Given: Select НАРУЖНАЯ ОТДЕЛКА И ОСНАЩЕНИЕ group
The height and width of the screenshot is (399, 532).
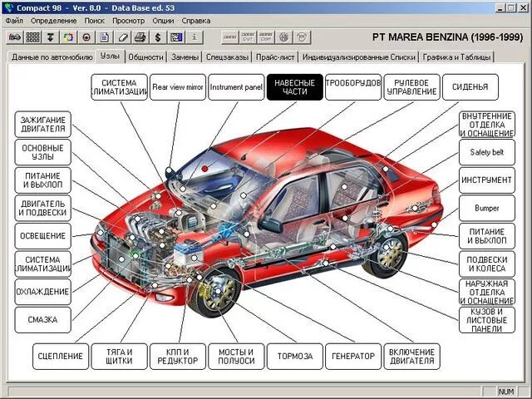Looking at the screenshot, I should [487, 292].
